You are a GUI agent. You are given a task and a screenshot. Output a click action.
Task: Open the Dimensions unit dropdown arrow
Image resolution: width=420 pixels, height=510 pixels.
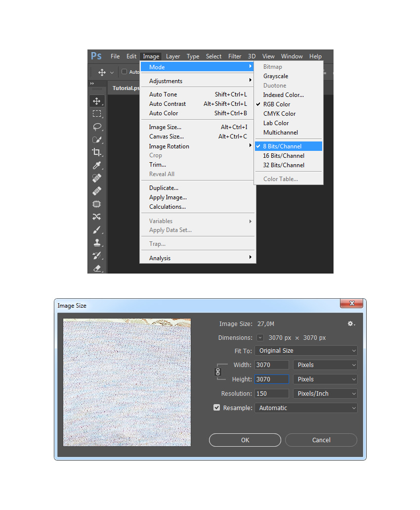pos(260,338)
